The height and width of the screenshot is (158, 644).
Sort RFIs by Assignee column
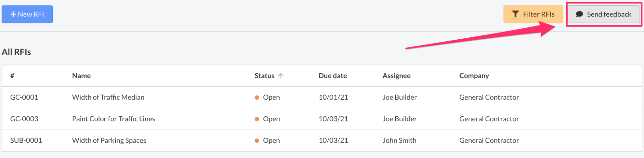(x=396, y=76)
